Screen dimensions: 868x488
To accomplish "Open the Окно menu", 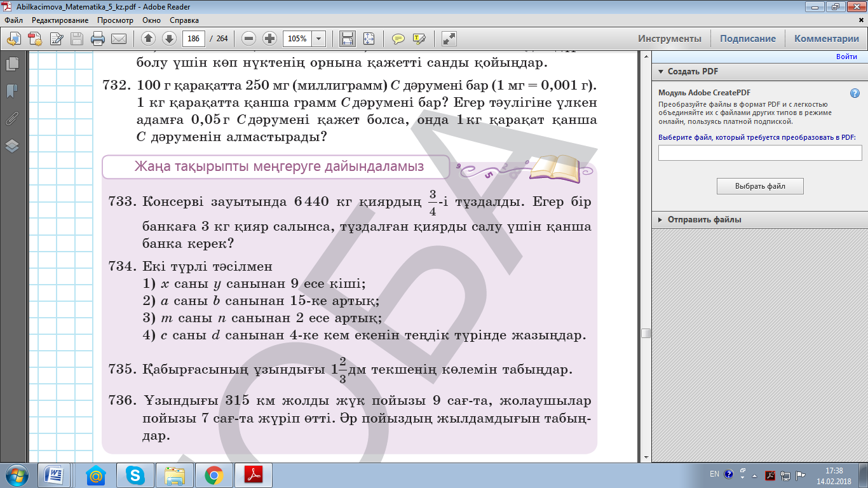I will point(151,20).
